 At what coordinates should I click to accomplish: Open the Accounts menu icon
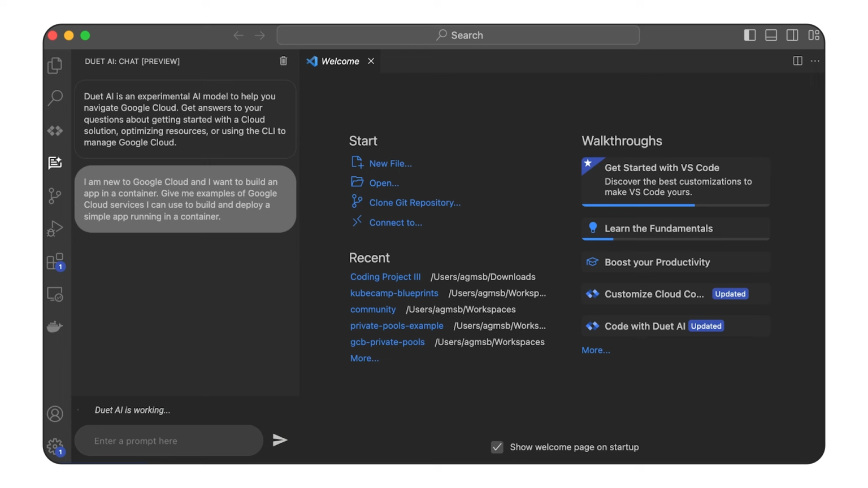[x=55, y=414]
